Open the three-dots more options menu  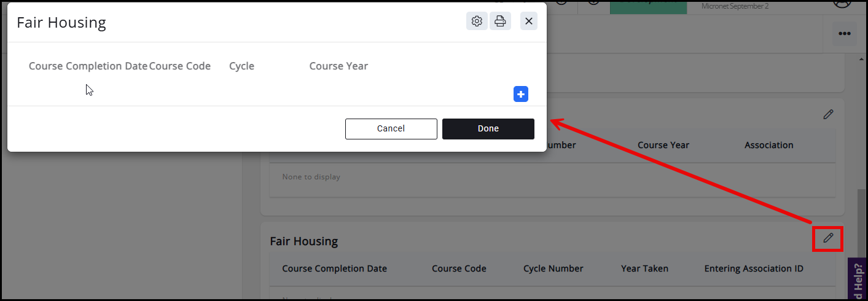tap(844, 33)
